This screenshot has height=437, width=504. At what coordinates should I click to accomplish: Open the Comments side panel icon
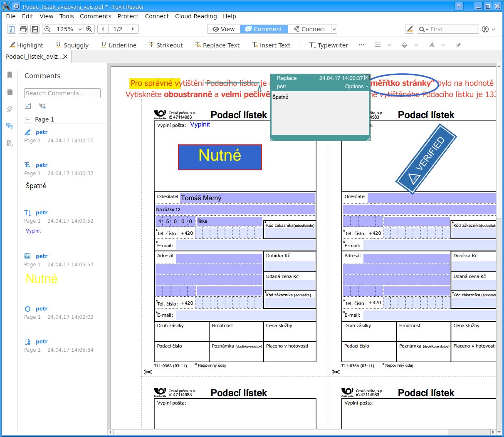[x=10, y=126]
